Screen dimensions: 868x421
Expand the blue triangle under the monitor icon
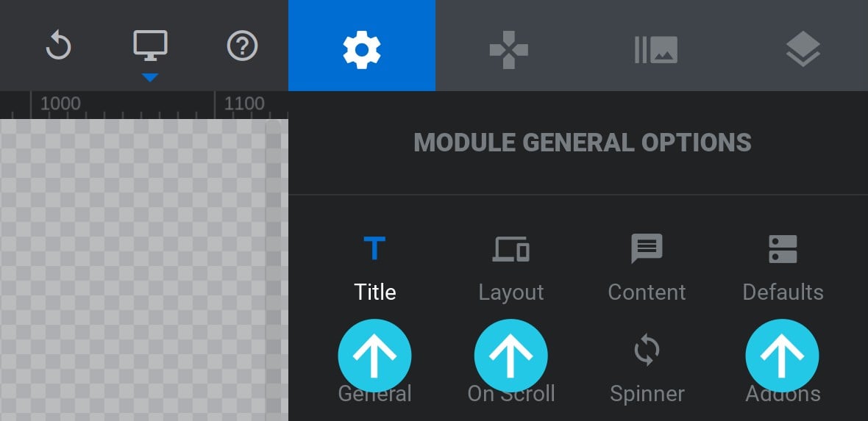[150, 77]
